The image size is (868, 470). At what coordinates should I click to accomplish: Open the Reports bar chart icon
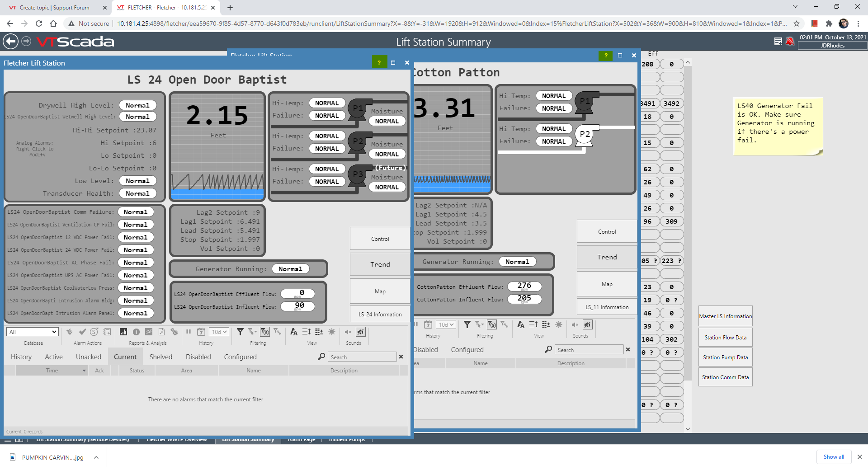pyautogui.click(x=123, y=332)
